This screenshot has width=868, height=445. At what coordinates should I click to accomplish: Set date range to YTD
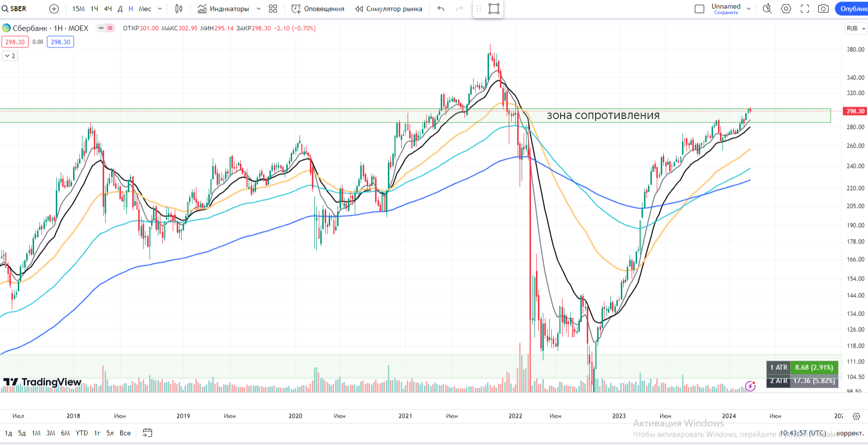click(82, 433)
